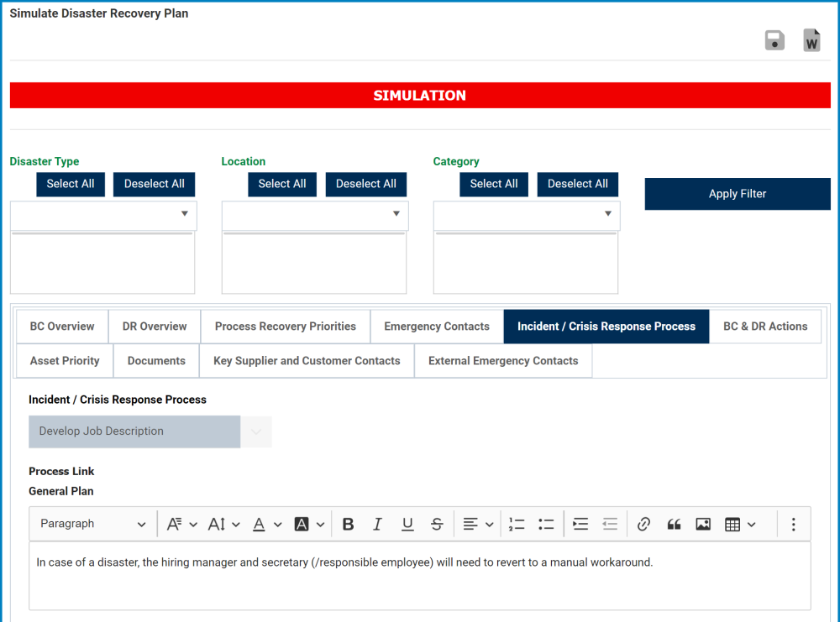Switch to BC Overview tab
The height and width of the screenshot is (622, 840).
(x=62, y=327)
